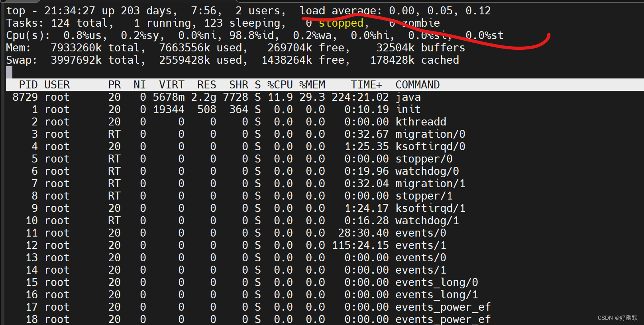Click stopper/0 process name

click(424, 159)
